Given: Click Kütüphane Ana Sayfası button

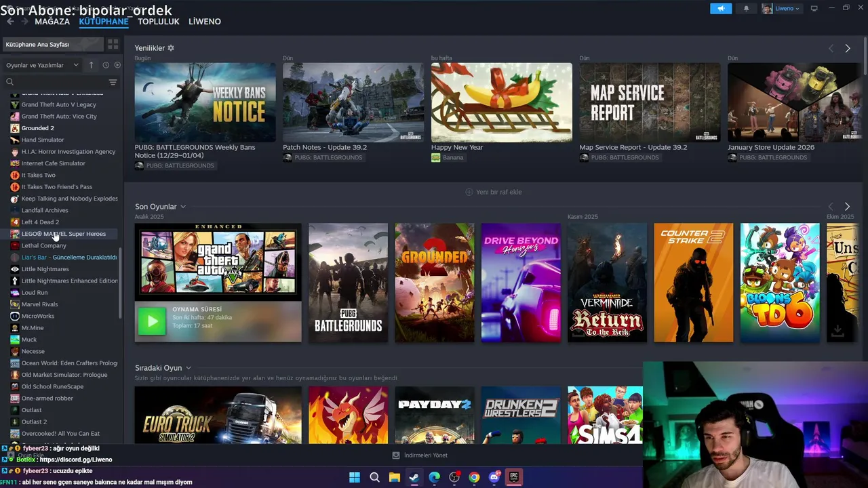Looking at the screenshot, I should [53, 44].
